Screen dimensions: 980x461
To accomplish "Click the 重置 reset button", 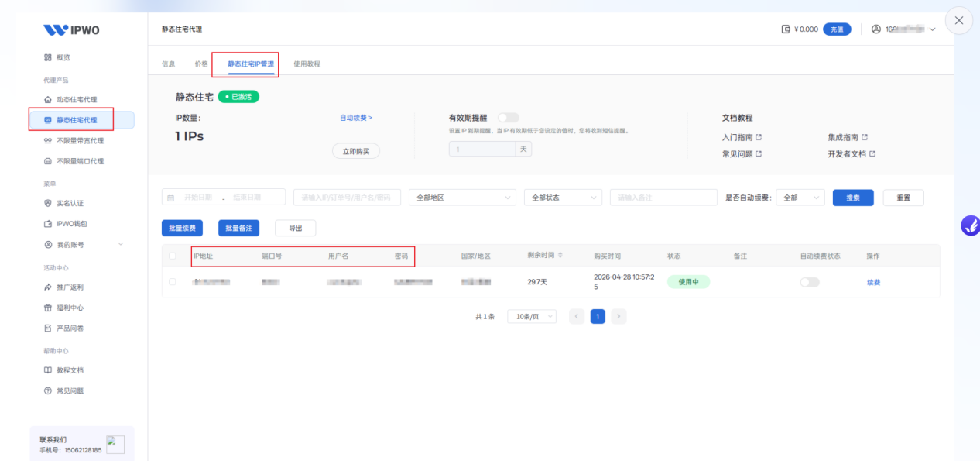I will click(903, 198).
